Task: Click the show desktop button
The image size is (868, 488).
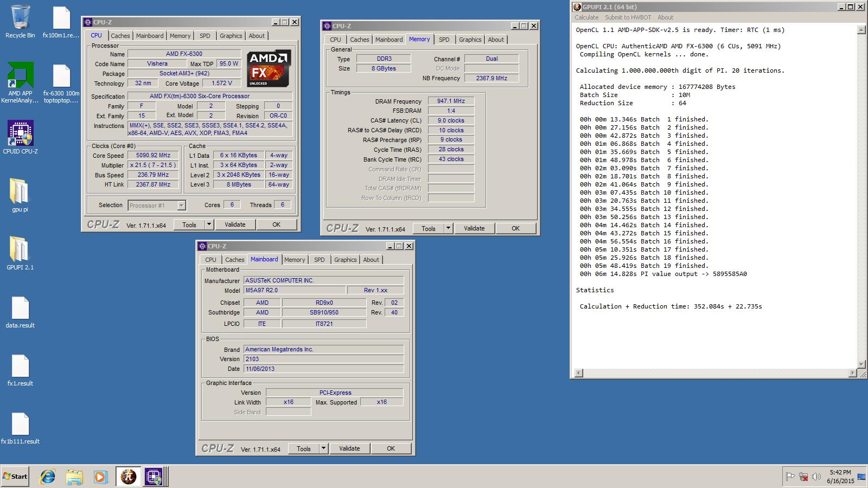Action: click(x=862, y=477)
